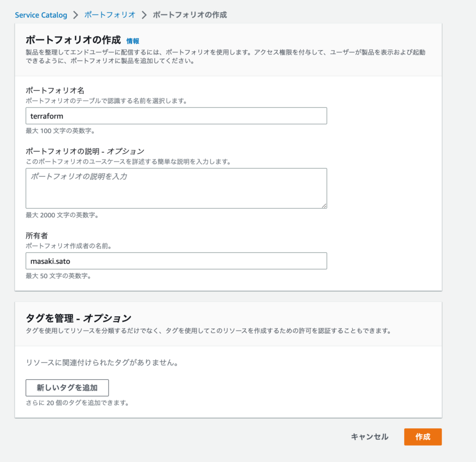Focus the 所有者 field containing masaki.sato
Screen dimensions: 476x462
[176, 261]
